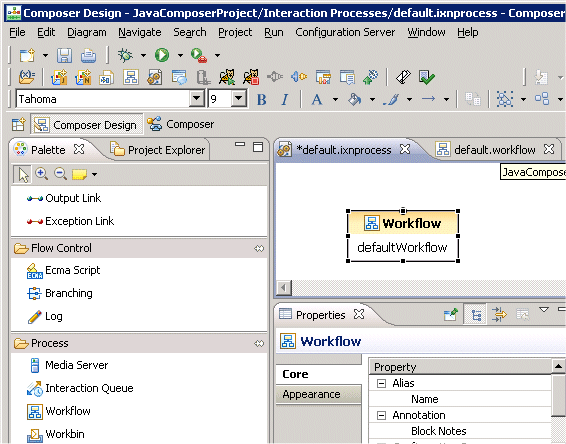Toggle Show Categories in Properties toolbar
This screenshot has height=444, width=566.
pos(476,315)
